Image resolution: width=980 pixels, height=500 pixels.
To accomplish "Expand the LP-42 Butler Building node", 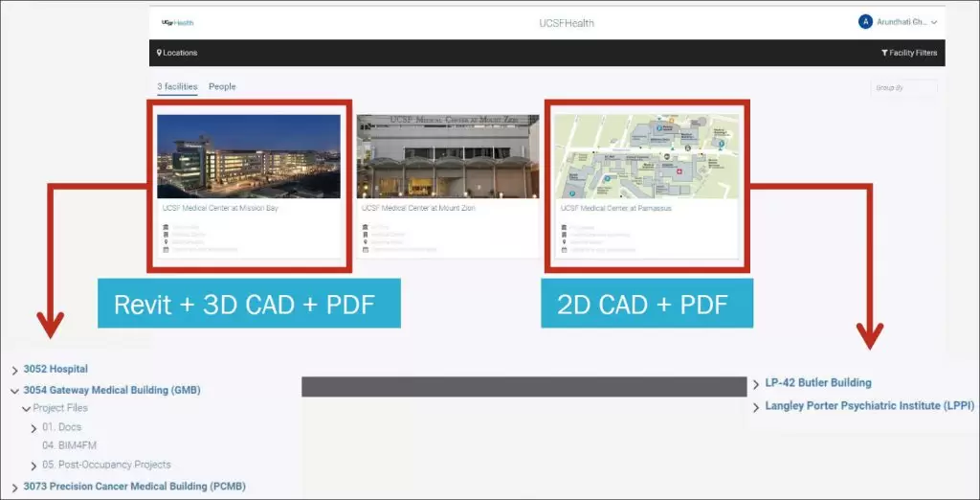I will pyautogui.click(x=756, y=384).
